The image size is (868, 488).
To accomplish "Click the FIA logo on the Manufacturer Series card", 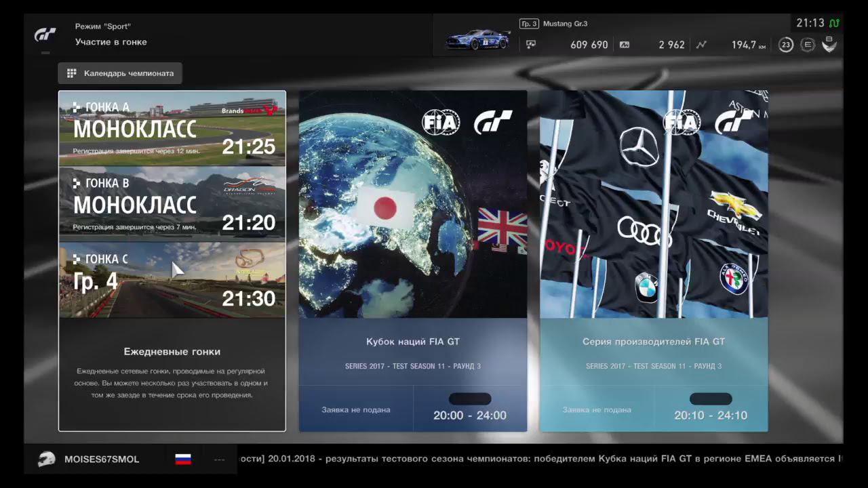I will [682, 122].
